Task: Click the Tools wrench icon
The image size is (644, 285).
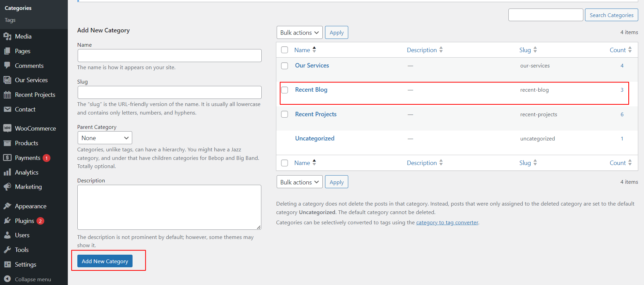Action: click(7, 250)
